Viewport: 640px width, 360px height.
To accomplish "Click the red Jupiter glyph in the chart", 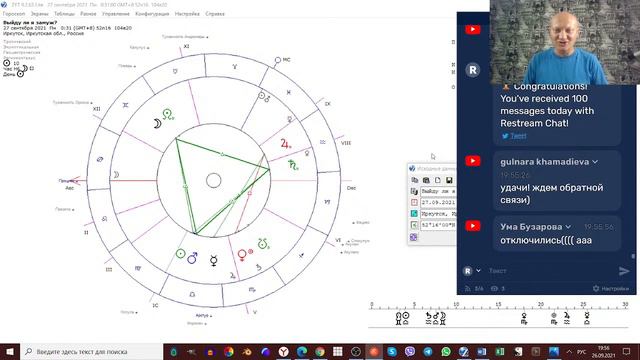I will coord(285,144).
